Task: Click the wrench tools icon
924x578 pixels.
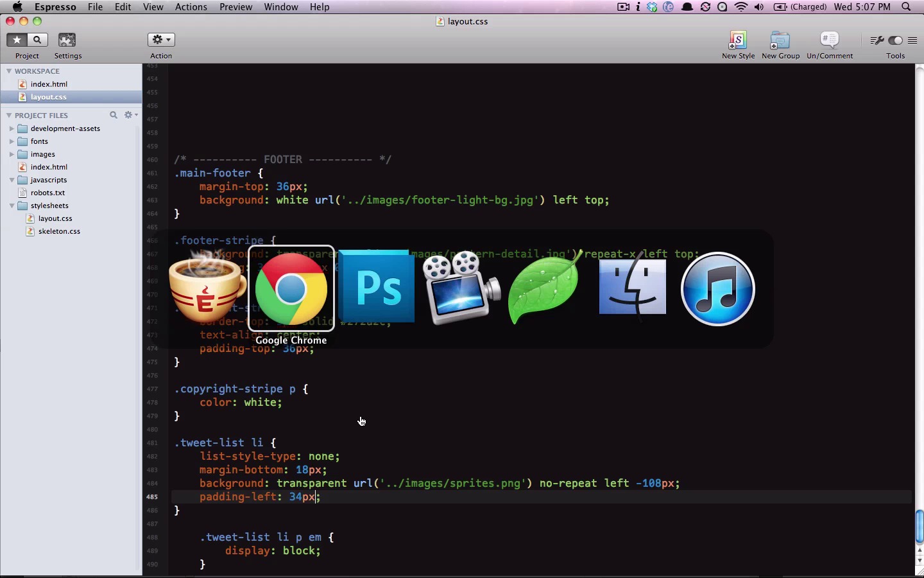Action: coord(877,40)
